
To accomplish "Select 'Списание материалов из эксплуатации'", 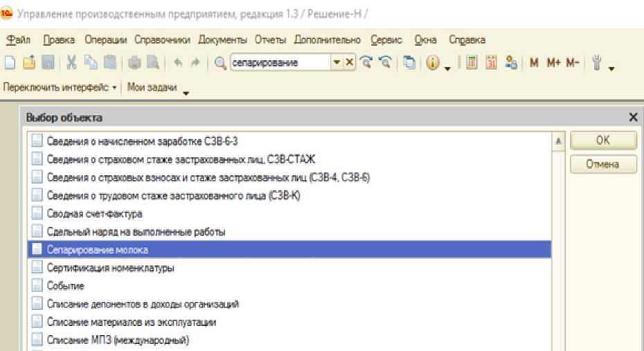I will (289, 322).
